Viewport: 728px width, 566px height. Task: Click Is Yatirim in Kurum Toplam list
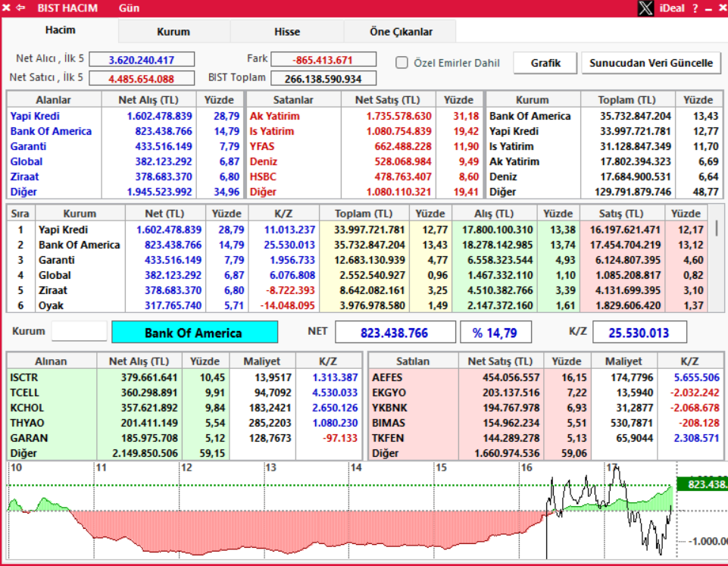click(x=511, y=147)
